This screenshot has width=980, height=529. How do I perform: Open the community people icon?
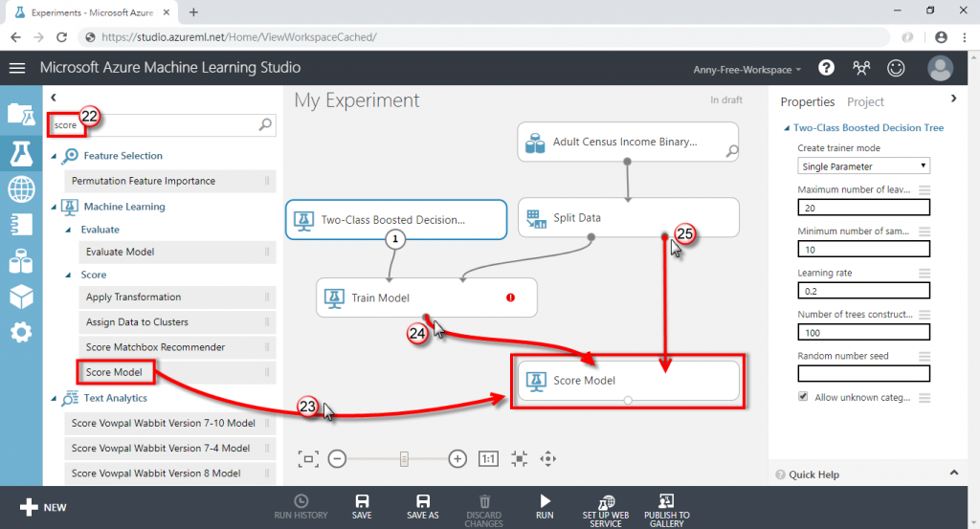(x=861, y=68)
